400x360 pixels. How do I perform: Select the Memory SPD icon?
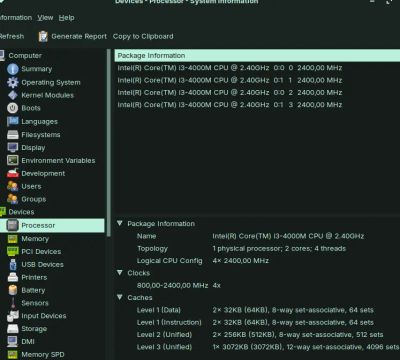13,354
